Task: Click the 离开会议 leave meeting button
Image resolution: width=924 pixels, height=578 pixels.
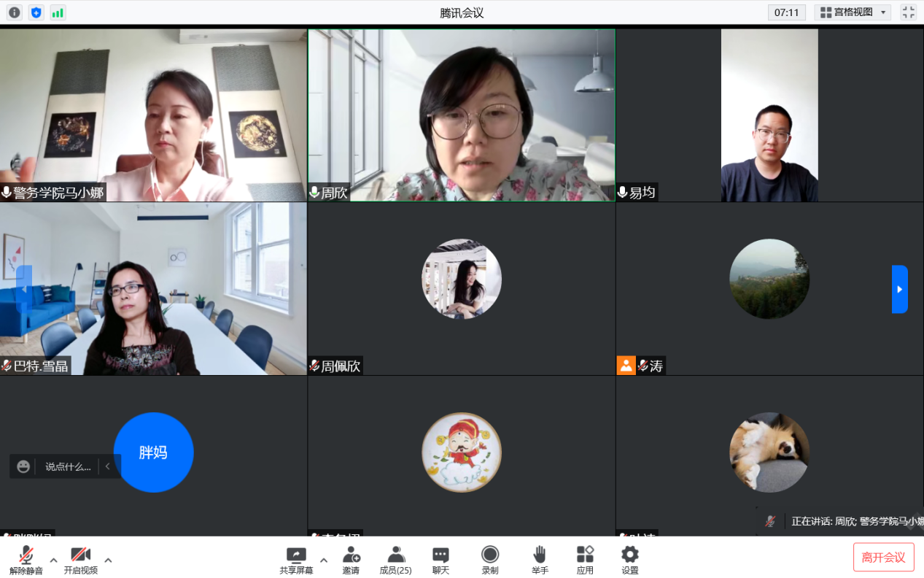Action: click(883, 558)
